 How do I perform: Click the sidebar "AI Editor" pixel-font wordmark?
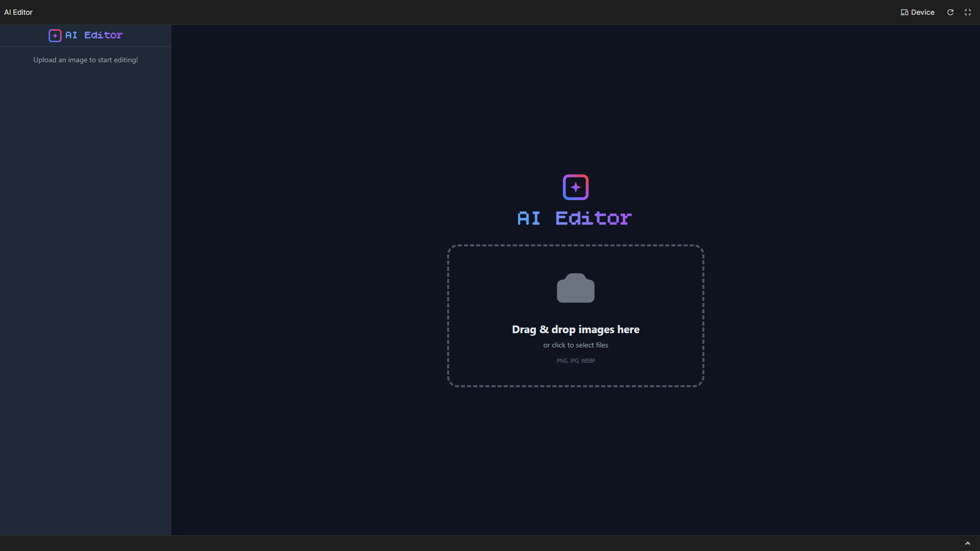(94, 35)
